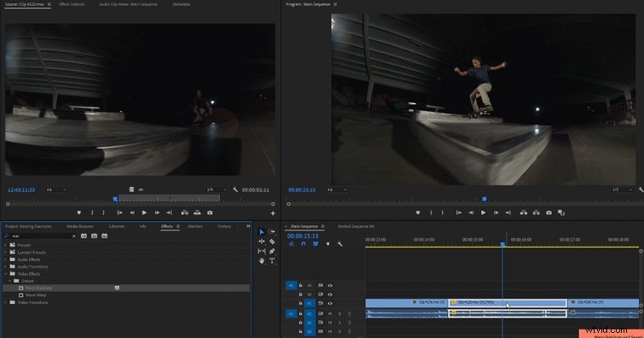Viewport: 644px width, 338px height.
Task: Expand the Audio Effects folder
Action: coord(5,259)
